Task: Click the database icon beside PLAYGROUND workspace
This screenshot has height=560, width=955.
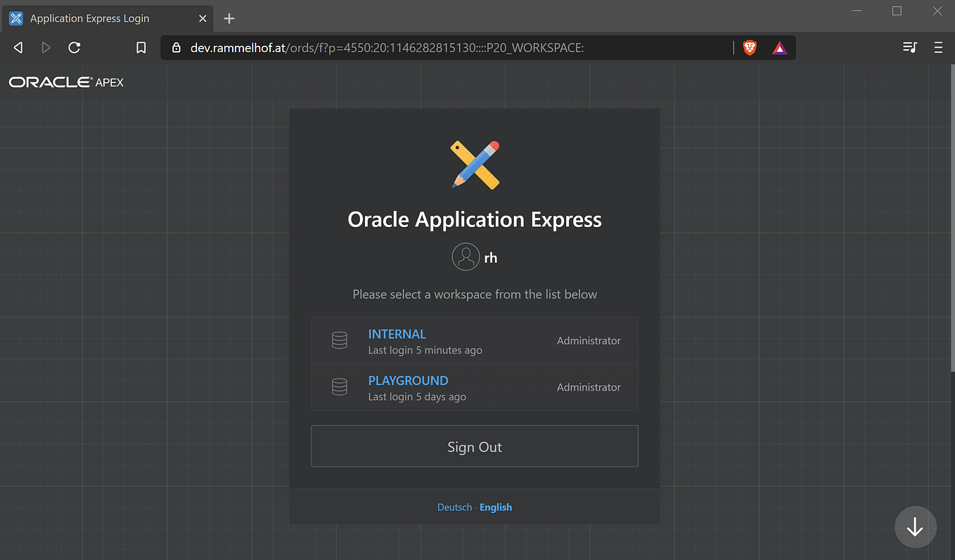Action: [x=340, y=386]
